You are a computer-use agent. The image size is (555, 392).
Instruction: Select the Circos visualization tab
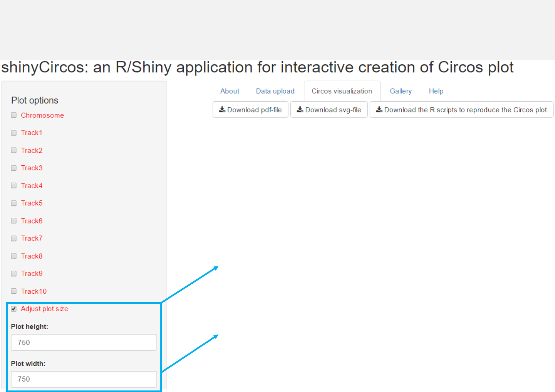(x=342, y=91)
